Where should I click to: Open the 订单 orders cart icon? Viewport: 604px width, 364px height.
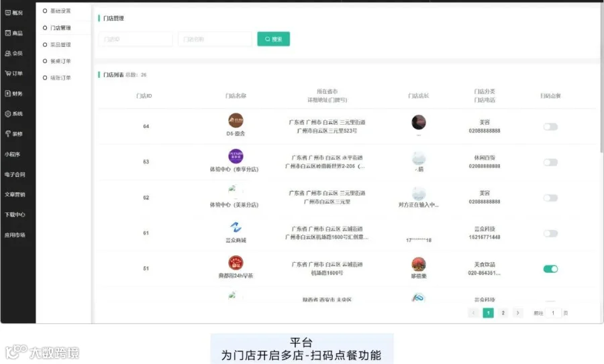click(7, 73)
